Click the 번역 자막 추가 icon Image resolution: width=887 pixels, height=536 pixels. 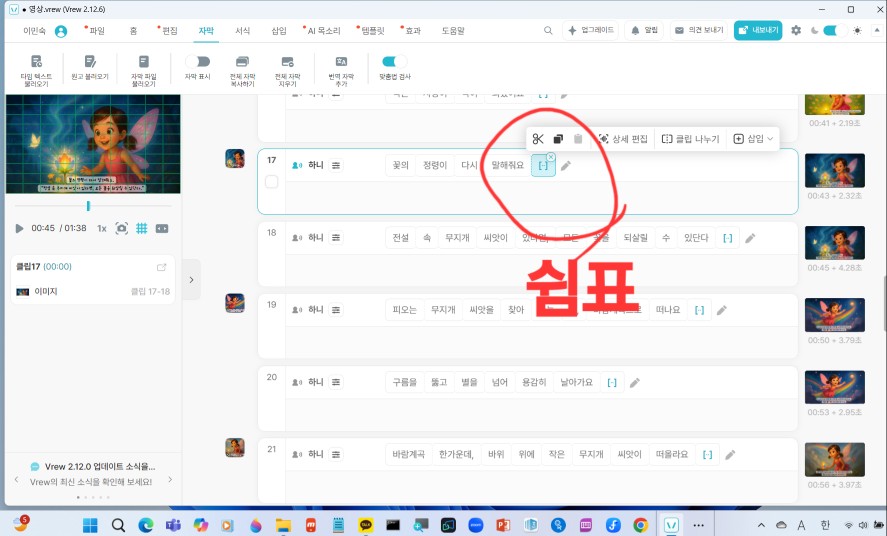341,62
